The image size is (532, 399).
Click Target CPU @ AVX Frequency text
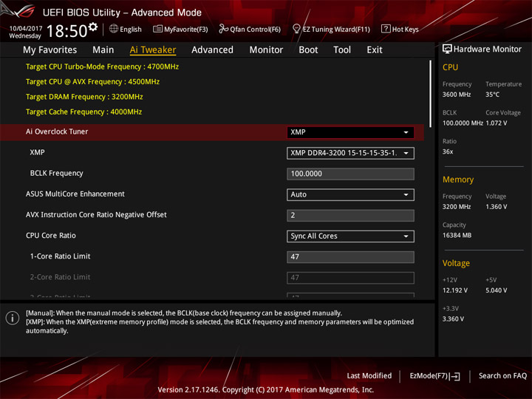[92, 82]
